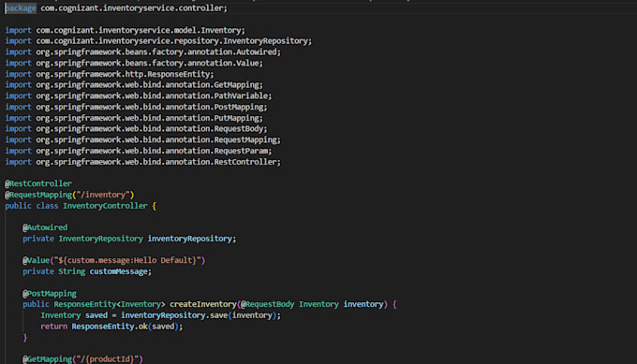Click the package keyword on first line
Image resolution: width=637 pixels, height=364 pixels.
click(21, 8)
